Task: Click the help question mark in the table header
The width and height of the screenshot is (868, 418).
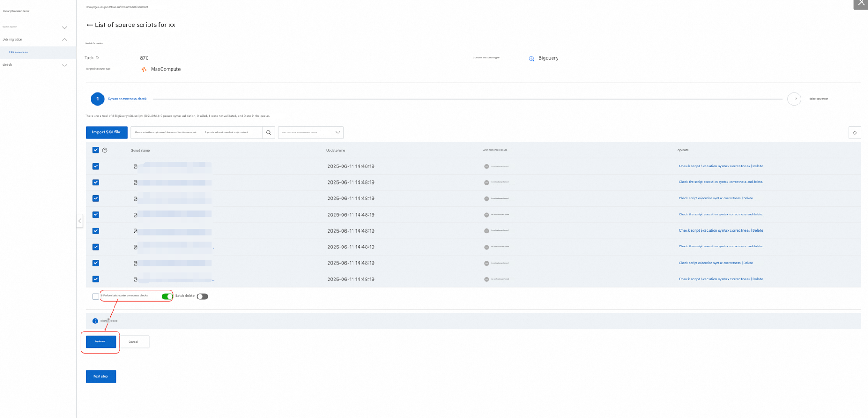Action: point(105,150)
